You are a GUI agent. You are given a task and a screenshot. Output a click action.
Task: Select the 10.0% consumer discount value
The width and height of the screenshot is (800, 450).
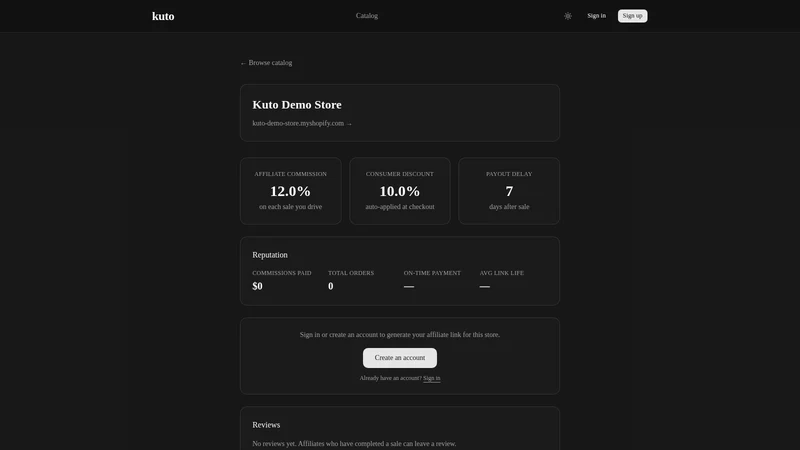point(399,191)
